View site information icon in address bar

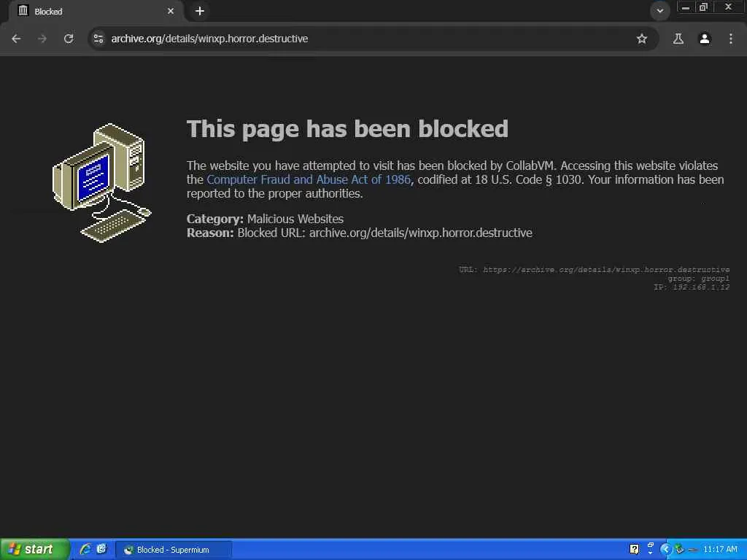pos(98,39)
